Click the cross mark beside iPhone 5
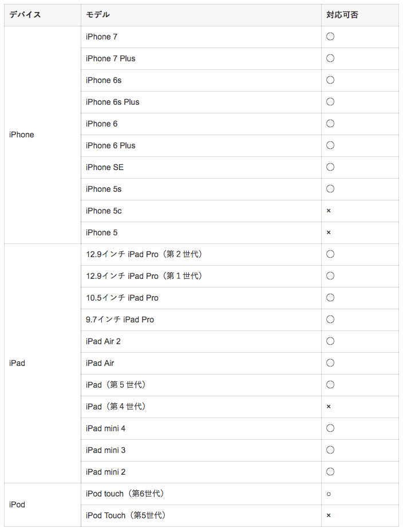 point(329,232)
